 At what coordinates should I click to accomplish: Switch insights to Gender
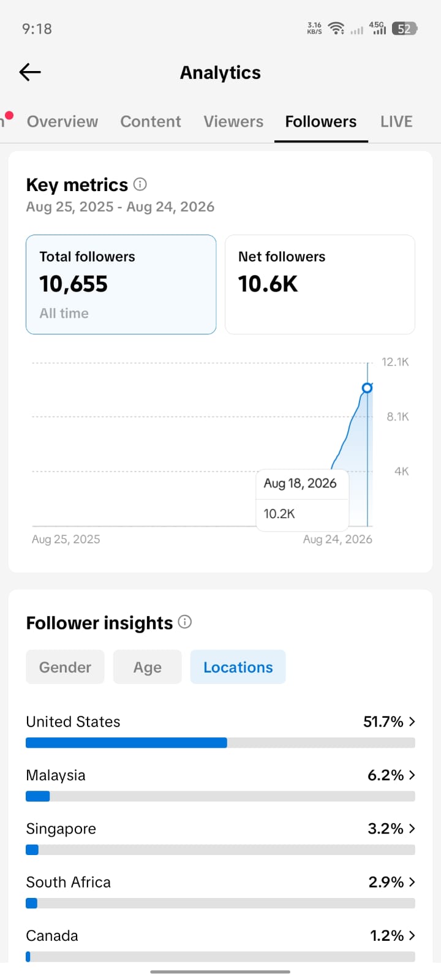pyautogui.click(x=65, y=667)
